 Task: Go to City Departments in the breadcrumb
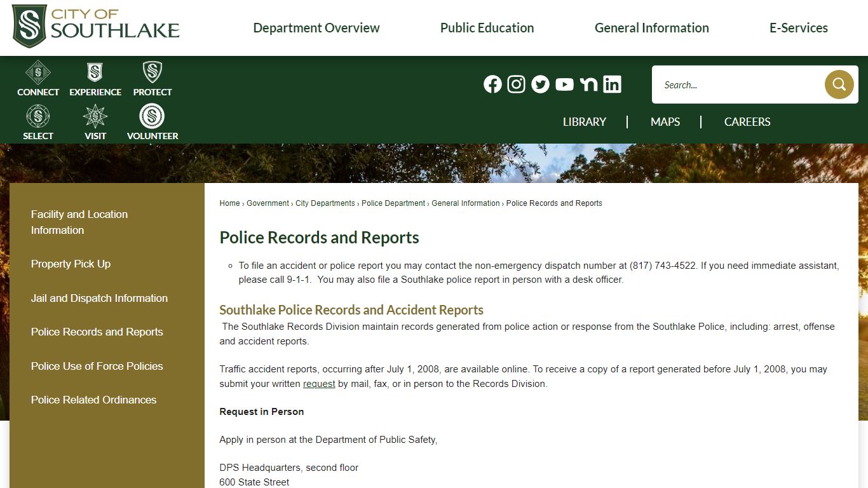click(325, 203)
